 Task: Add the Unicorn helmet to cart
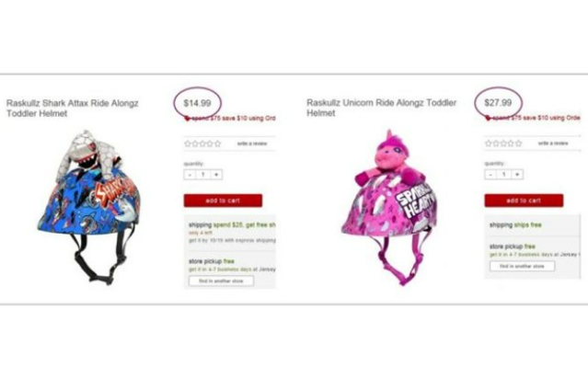pos(524,201)
